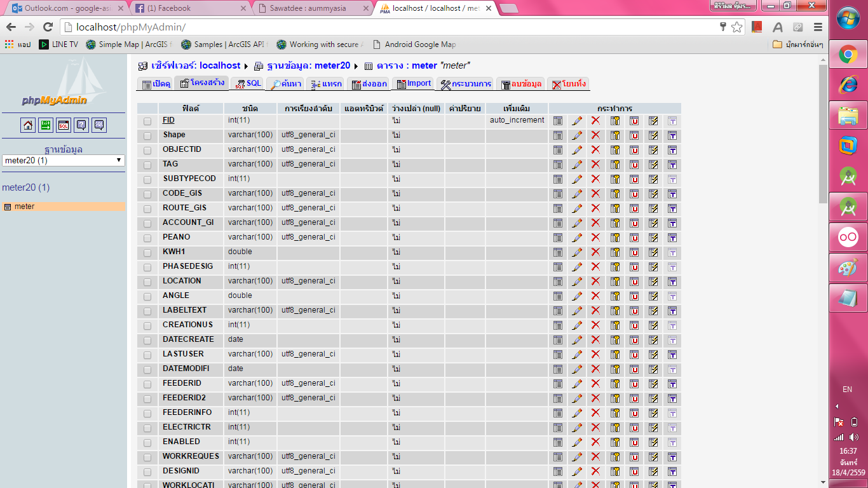The height and width of the screenshot is (488, 868).
Task: Open the แทรก (Insert) tab
Action: click(x=326, y=84)
